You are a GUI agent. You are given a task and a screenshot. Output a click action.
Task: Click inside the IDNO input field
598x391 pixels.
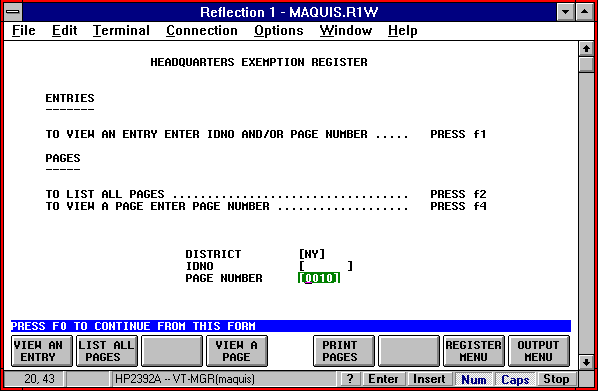coord(326,266)
